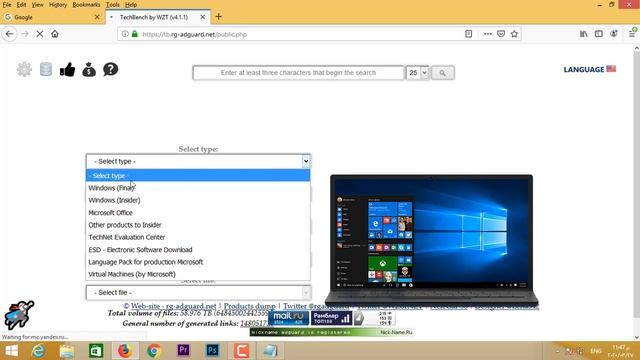
Task: Go back with the browser back arrow
Action: coord(9,34)
